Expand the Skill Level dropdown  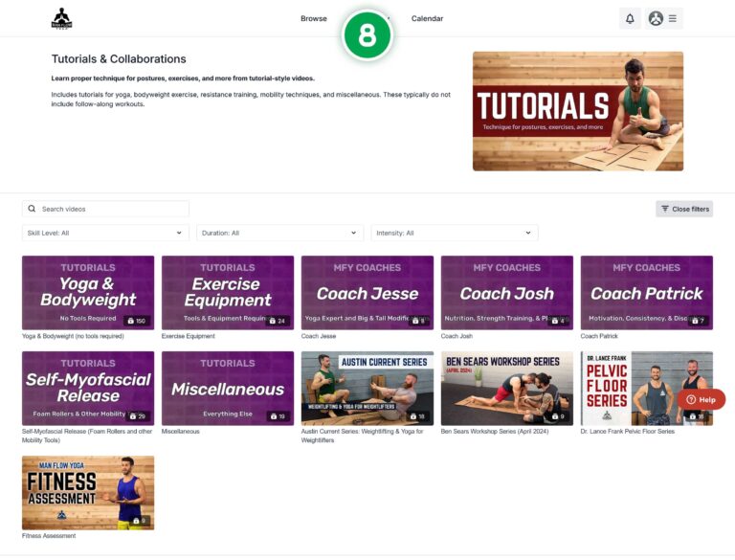point(105,233)
